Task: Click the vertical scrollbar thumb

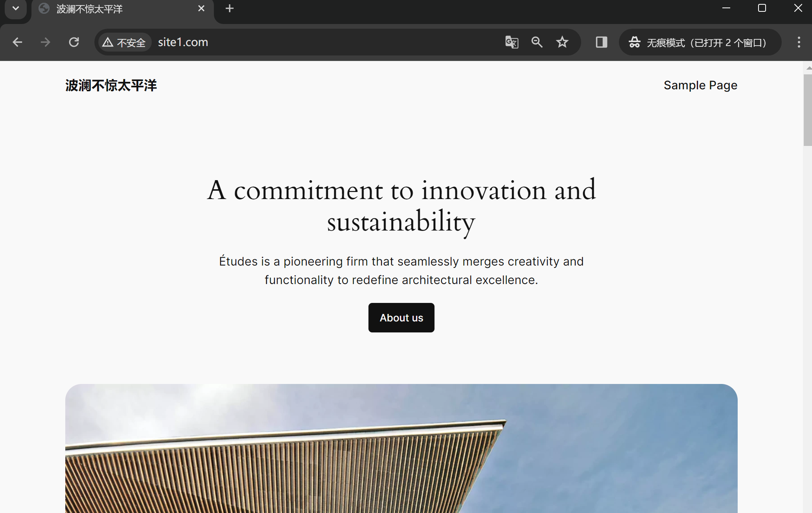Action: (807, 110)
